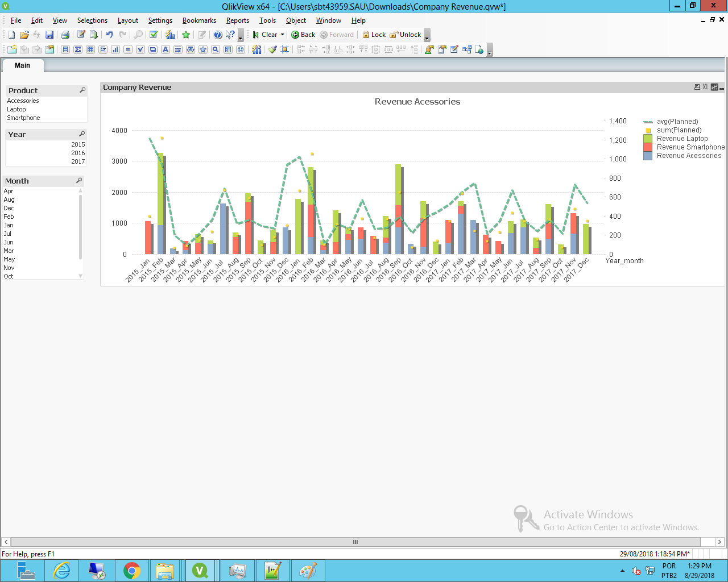Create a Multi Box with its icon
The image size is (728, 582).
(103, 49)
